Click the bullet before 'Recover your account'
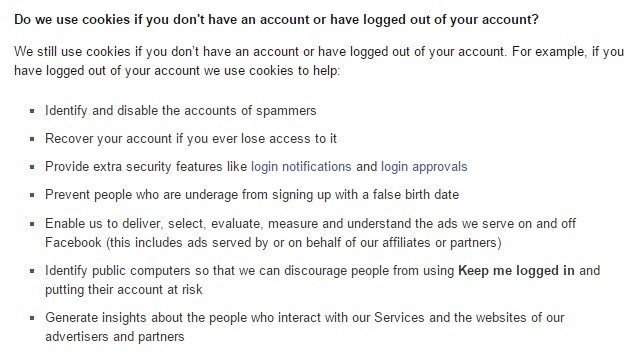 pos(32,139)
